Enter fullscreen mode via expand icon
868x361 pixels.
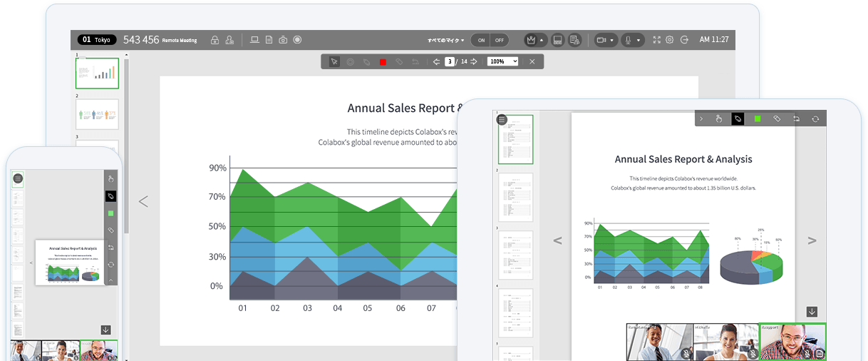click(657, 40)
